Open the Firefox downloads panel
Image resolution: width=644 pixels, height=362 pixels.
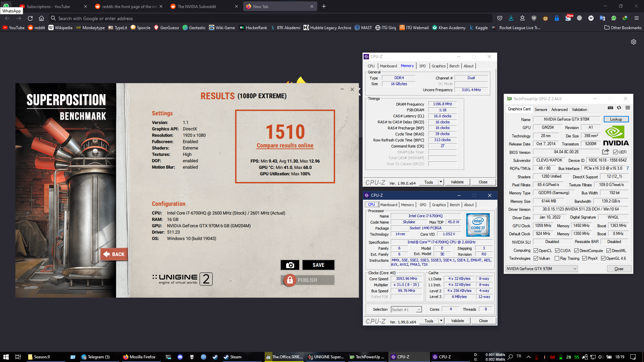coord(511,18)
